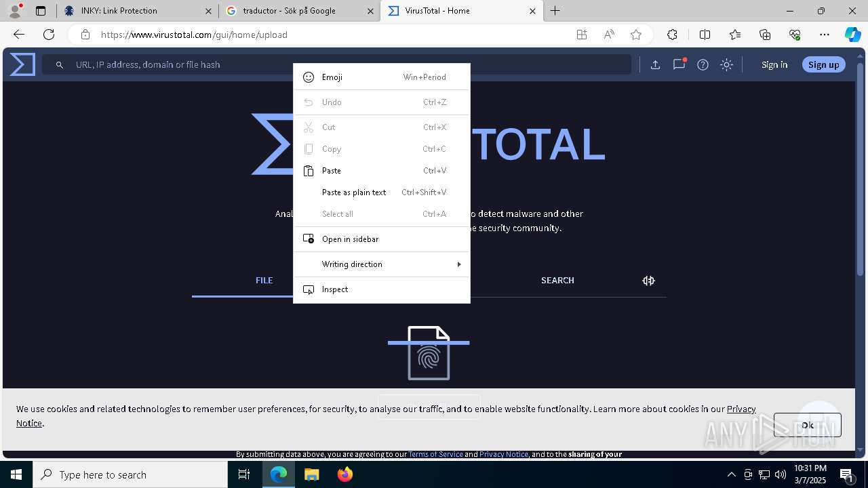The width and height of the screenshot is (868, 488).
Task: Select Open in sidebar menu entry
Action: pyautogui.click(x=382, y=239)
